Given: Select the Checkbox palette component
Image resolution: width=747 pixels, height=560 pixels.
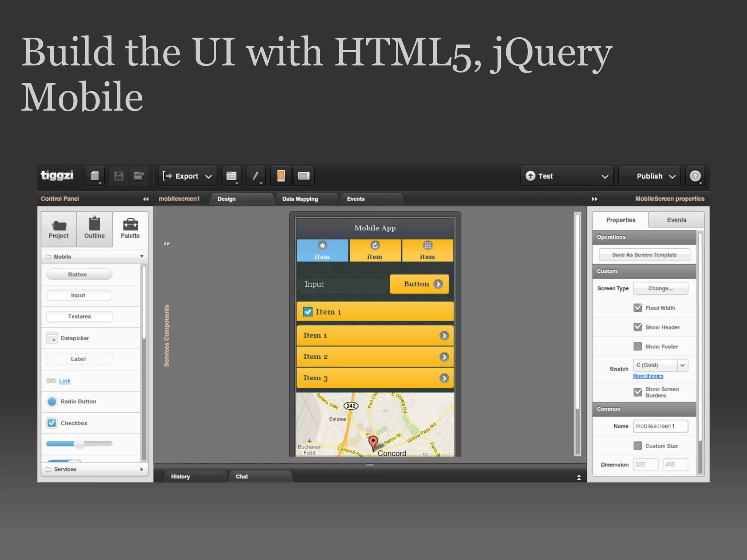Looking at the screenshot, I should [x=91, y=423].
